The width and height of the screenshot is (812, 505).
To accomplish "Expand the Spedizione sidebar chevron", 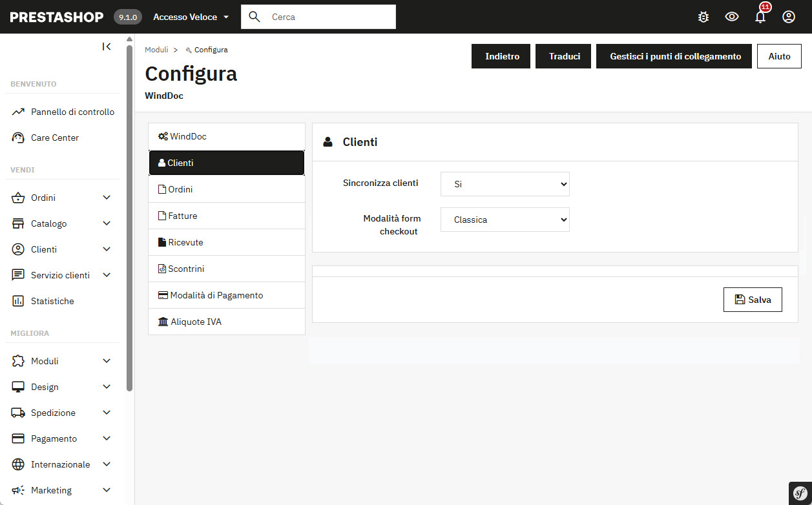I will click(x=107, y=413).
